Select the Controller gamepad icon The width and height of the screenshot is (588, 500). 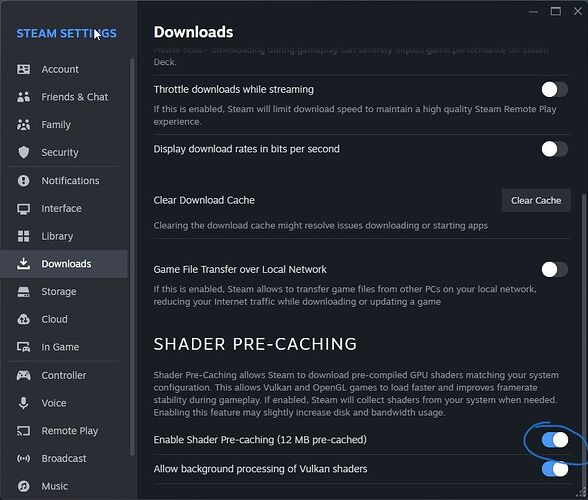pyautogui.click(x=23, y=375)
